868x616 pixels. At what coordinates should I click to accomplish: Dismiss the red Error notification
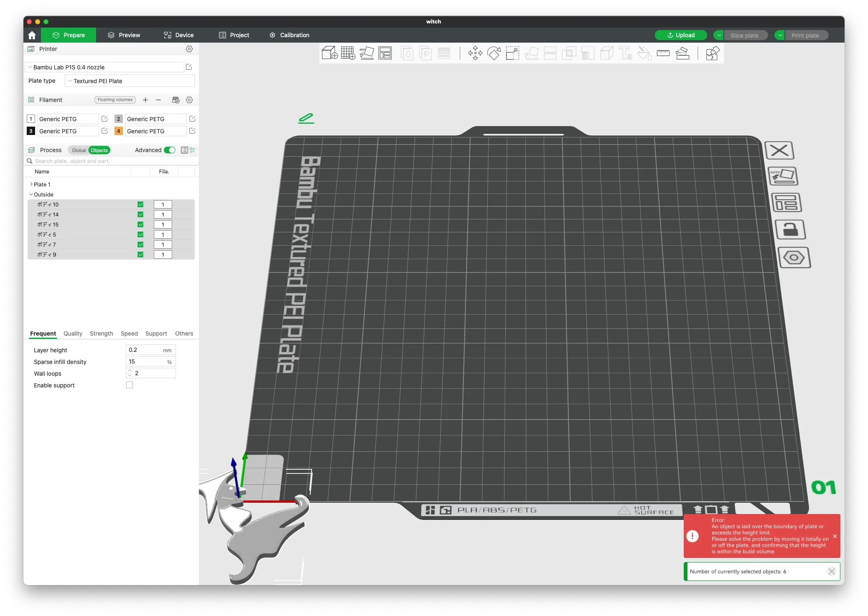tap(835, 536)
